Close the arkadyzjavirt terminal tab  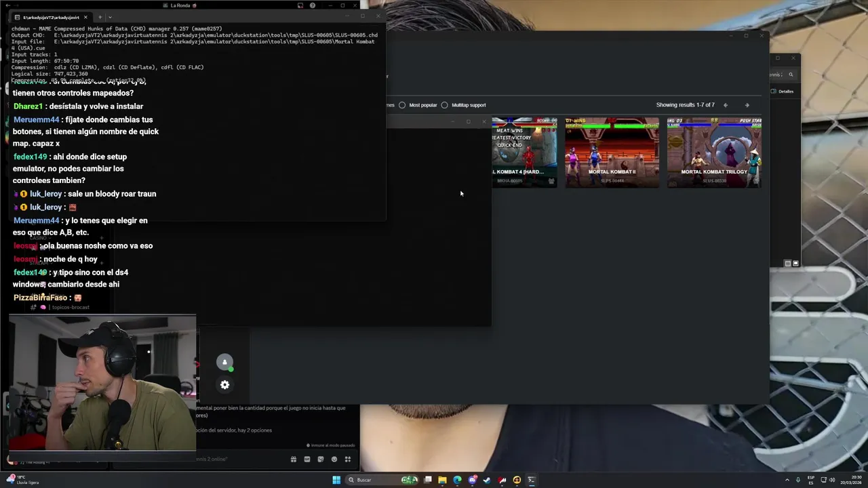[85, 17]
